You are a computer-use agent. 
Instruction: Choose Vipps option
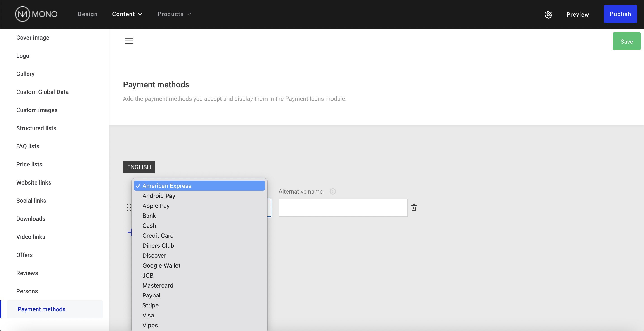[199, 325]
